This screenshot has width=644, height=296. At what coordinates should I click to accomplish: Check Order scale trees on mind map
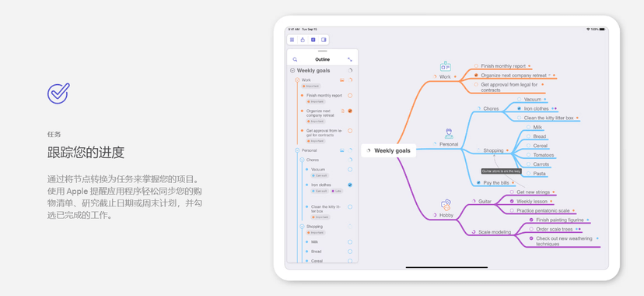tap(531, 229)
